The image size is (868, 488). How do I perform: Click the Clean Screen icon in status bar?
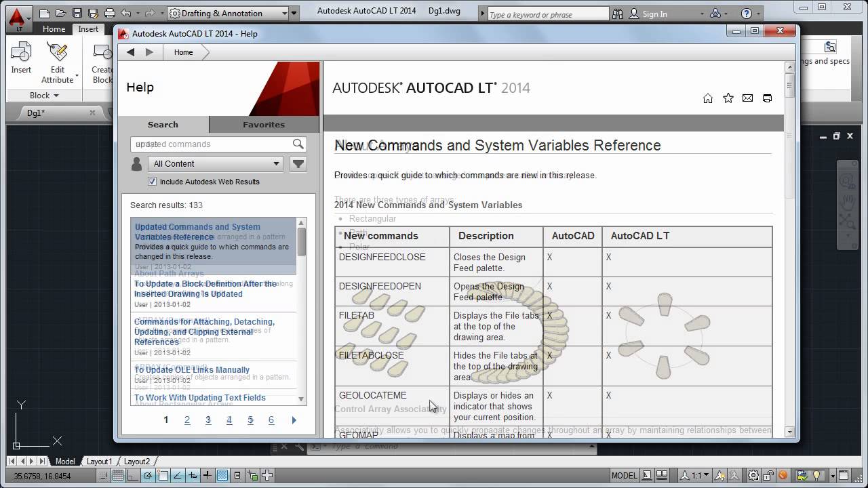tap(844, 476)
